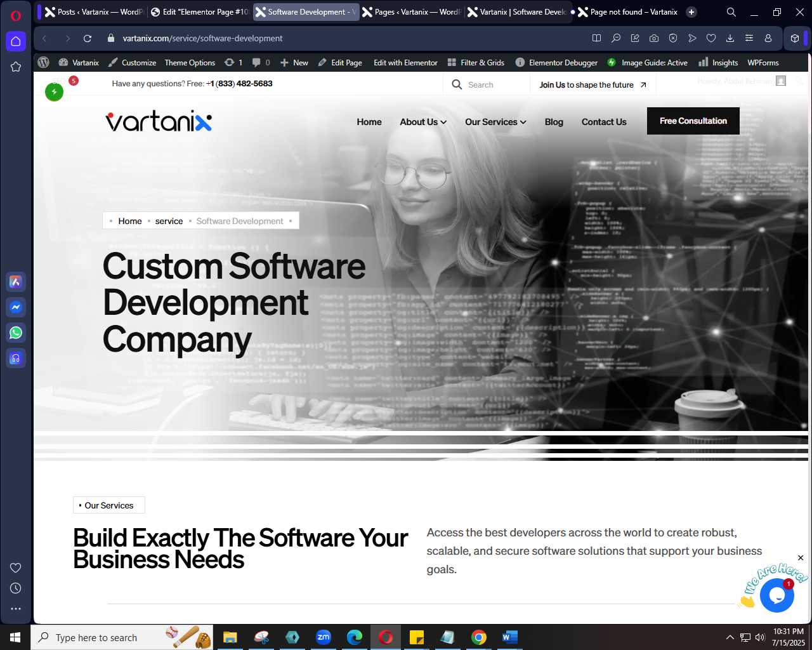Screen dimensions: 812x650
Task: Open WPForms in admin bar
Action: (763, 63)
